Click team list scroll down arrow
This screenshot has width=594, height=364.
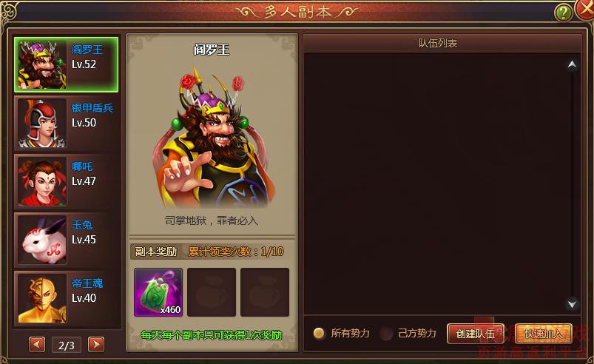click(572, 303)
